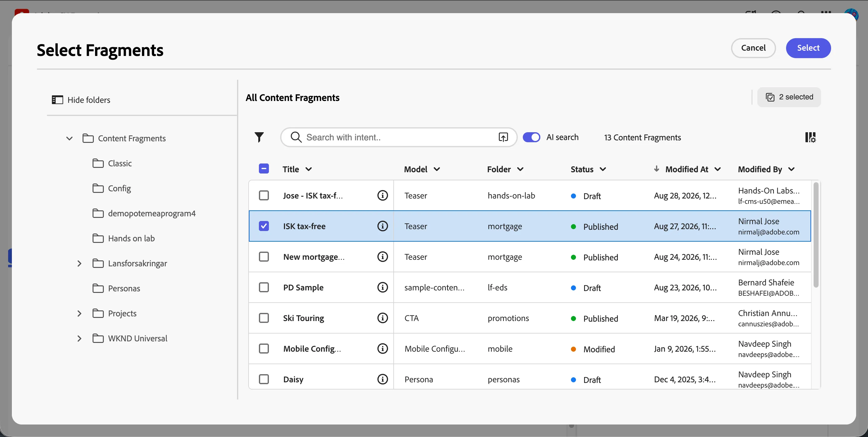This screenshot has height=437, width=868.
Task: Show info for New mortgage... fragment
Action: (x=382, y=257)
